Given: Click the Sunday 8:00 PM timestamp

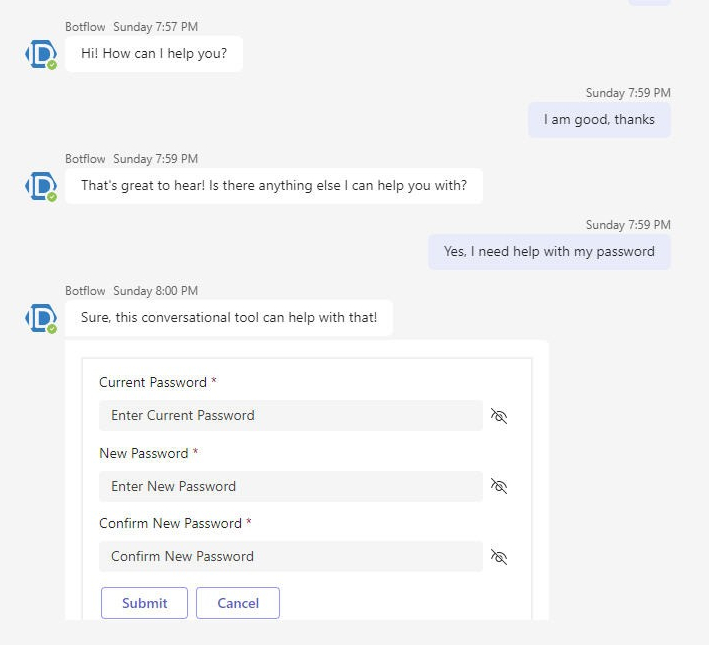Looking at the screenshot, I should [x=155, y=291].
